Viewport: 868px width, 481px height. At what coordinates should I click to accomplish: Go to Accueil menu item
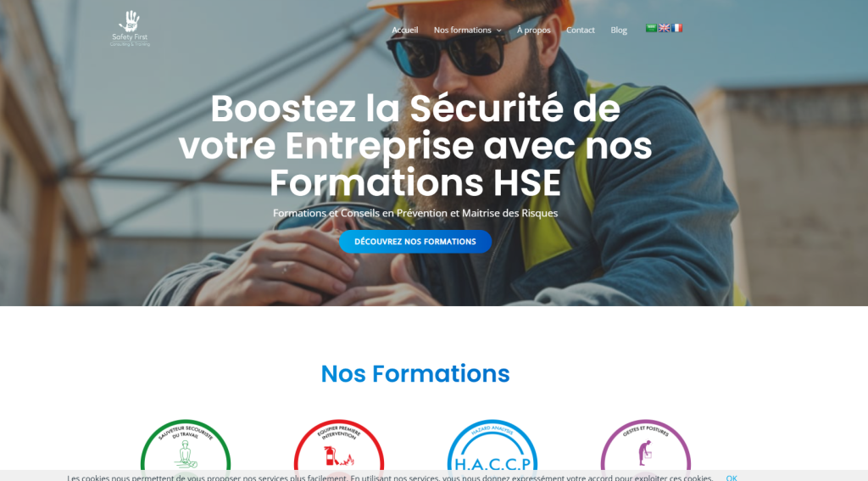click(404, 30)
